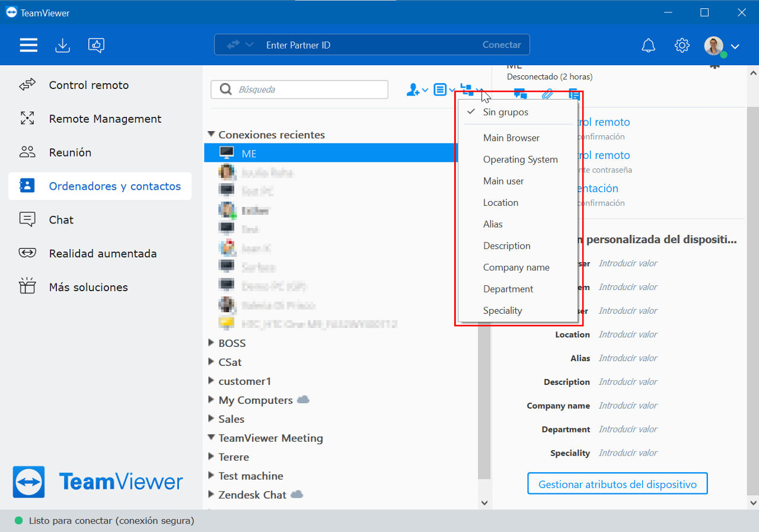Click cloud icon beside My Computers

pos(303,400)
